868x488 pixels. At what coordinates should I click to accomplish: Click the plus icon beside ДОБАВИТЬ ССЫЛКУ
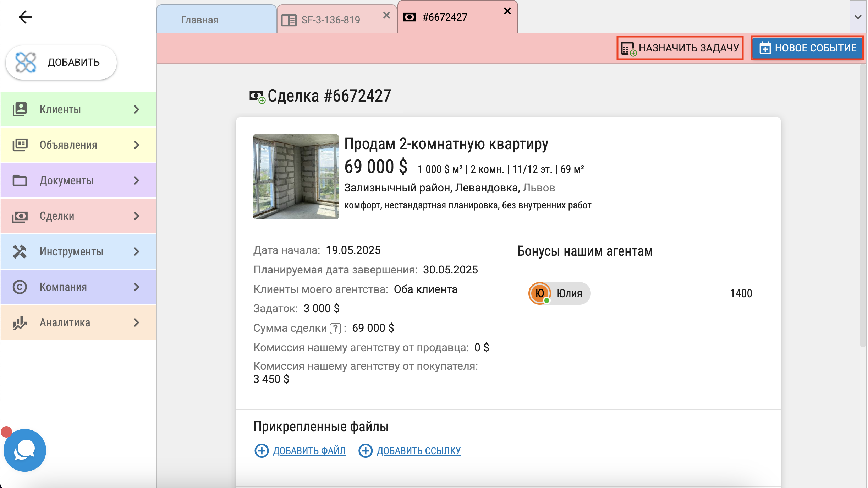pyautogui.click(x=366, y=451)
